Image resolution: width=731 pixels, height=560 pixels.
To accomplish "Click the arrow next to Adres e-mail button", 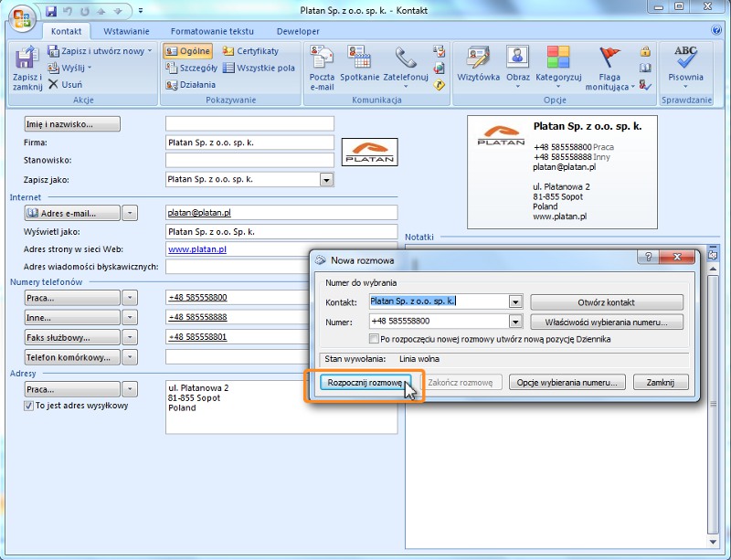I will (130, 214).
